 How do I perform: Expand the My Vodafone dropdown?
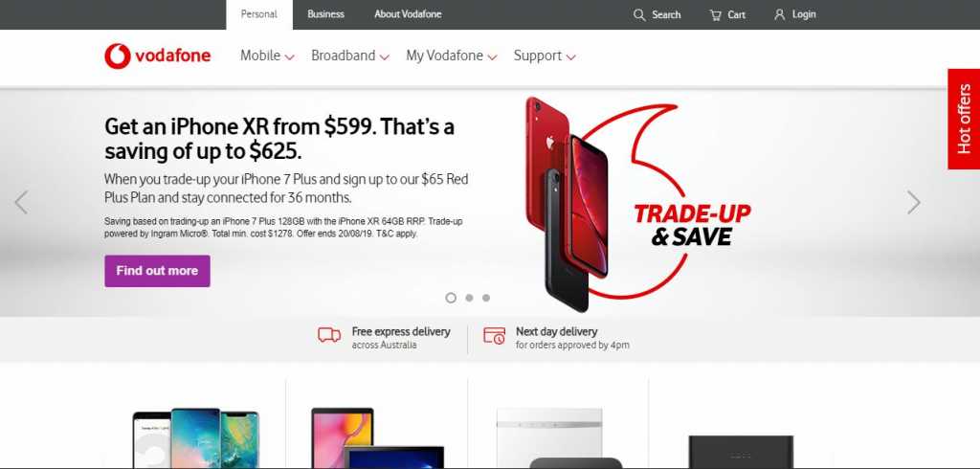click(x=452, y=56)
